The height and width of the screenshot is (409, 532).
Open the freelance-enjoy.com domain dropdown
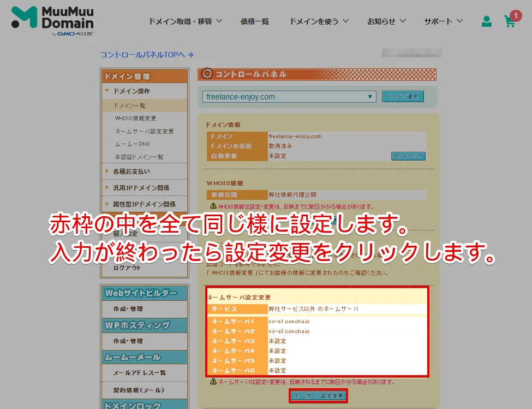tap(289, 97)
